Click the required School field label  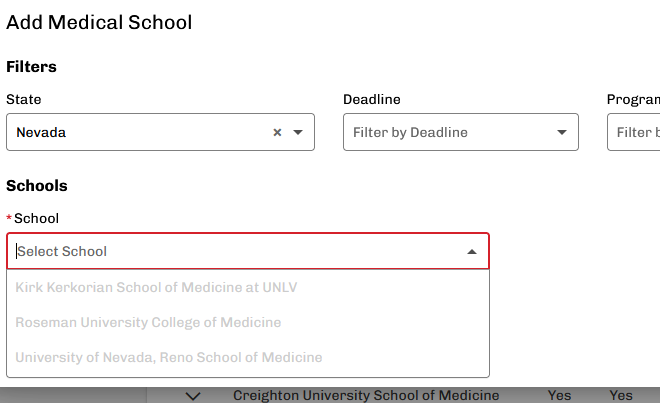(36, 218)
